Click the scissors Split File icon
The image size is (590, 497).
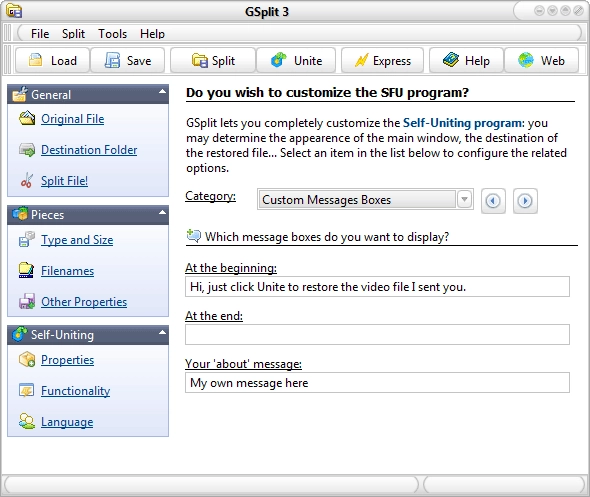pyautogui.click(x=27, y=181)
